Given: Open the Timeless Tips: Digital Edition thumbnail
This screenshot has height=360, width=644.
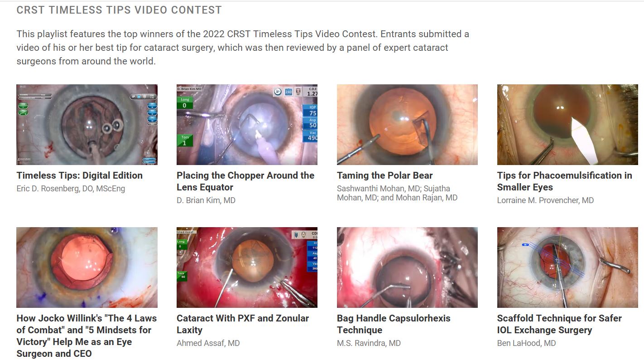Looking at the screenshot, I should tap(87, 125).
